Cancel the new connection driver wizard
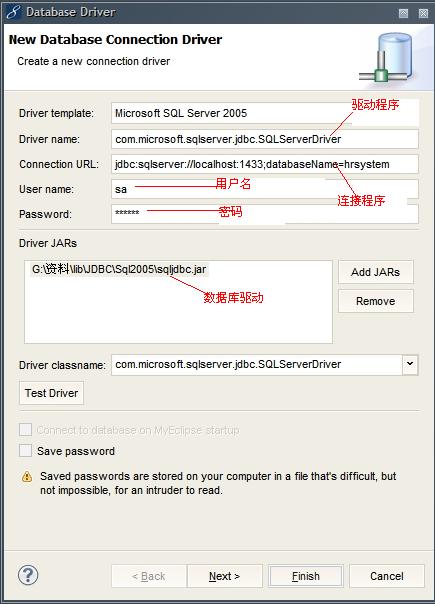This screenshot has height=604, width=435. pos(387,576)
